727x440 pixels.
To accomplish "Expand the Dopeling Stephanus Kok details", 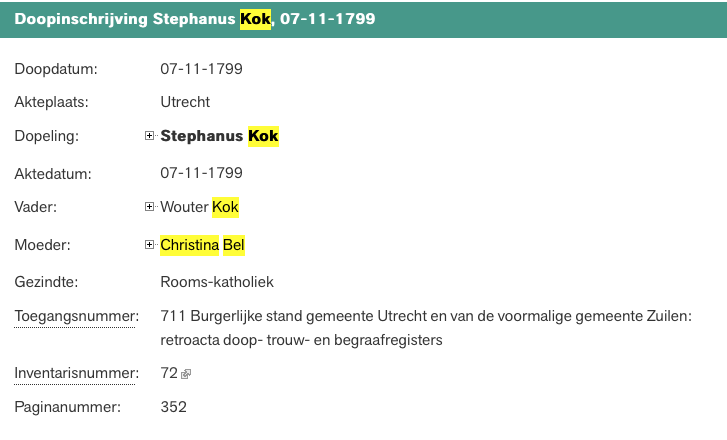I will (150, 136).
